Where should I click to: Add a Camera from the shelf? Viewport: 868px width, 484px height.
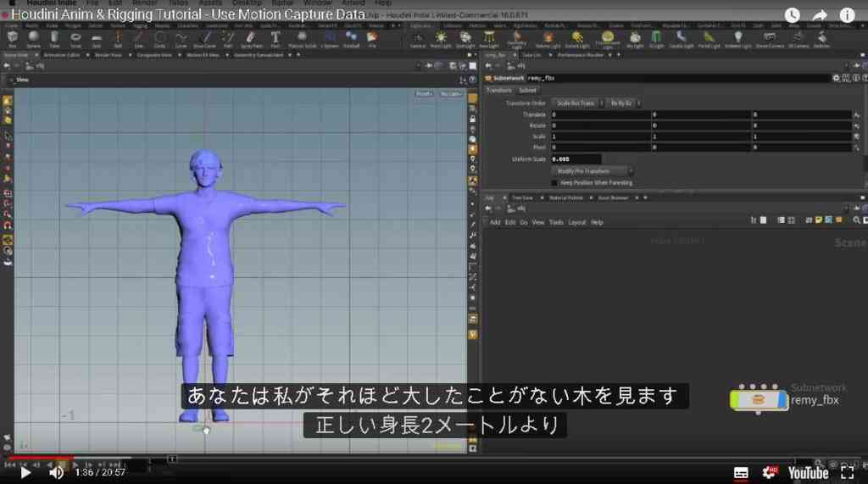tap(417, 39)
